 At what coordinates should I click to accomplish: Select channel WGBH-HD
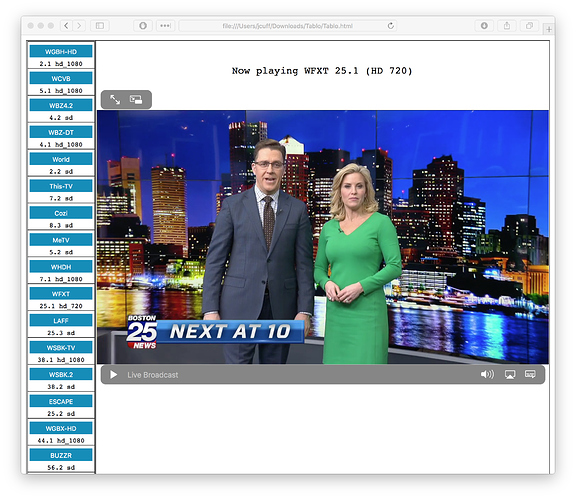(61, 51)
